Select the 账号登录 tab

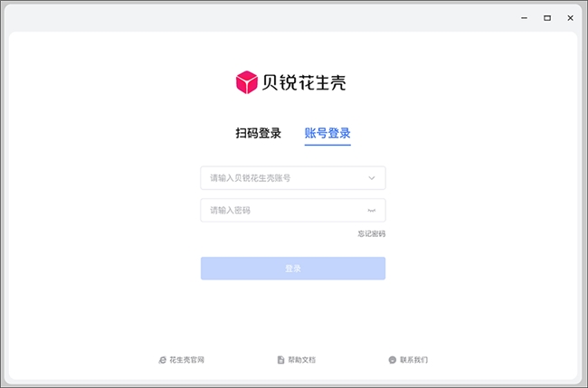(327, 134)
